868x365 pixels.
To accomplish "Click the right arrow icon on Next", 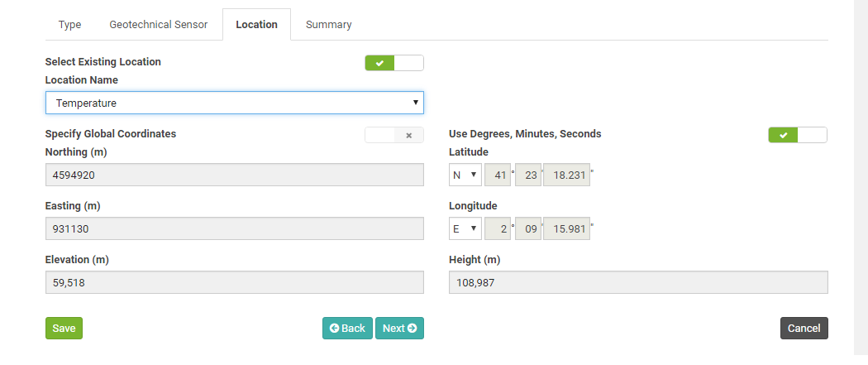I will click(412, 329).
